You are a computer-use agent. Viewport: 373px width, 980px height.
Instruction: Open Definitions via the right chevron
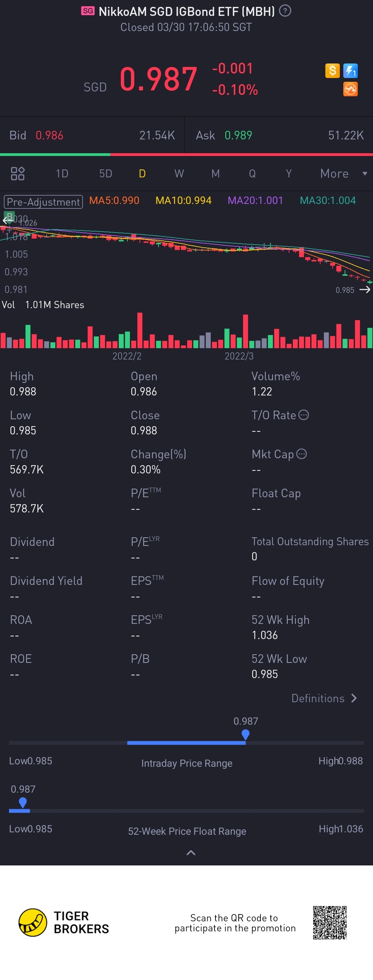point(354,698)
